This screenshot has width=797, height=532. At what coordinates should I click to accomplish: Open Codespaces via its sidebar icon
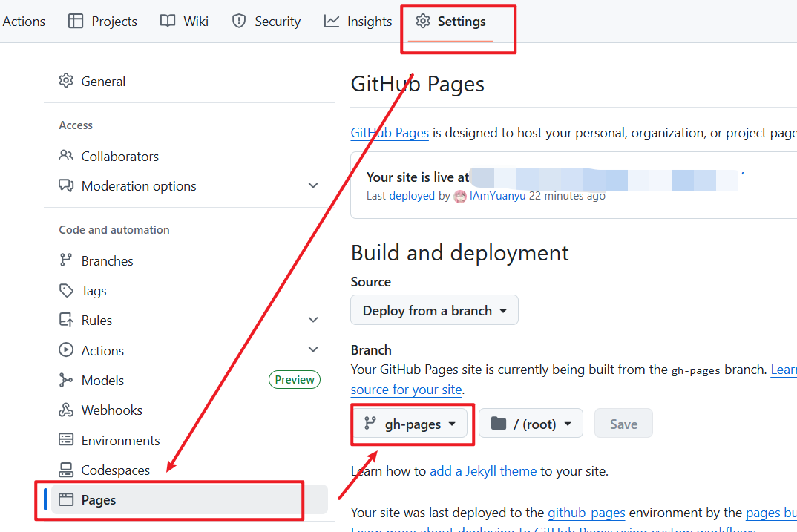66,470
